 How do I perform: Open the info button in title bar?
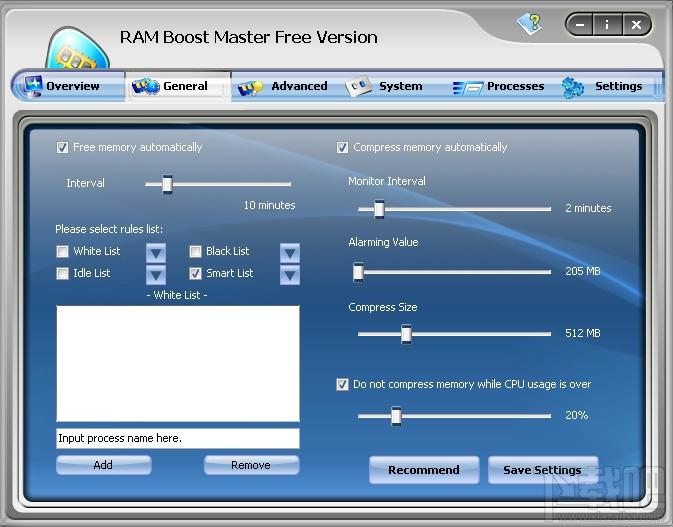(607, 24)
